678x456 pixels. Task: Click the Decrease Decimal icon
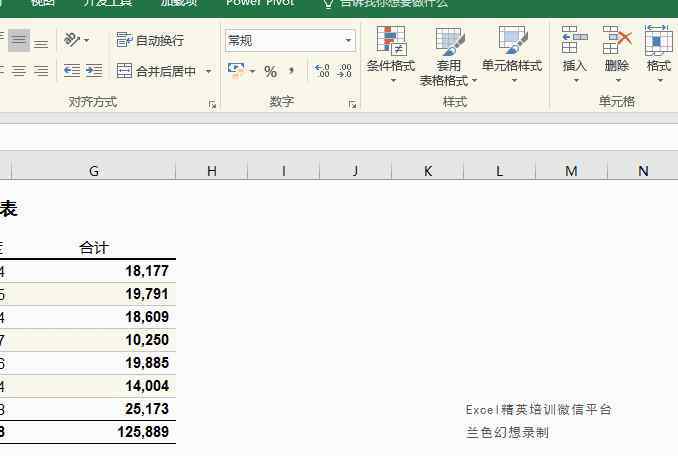[x=344, y=71]
